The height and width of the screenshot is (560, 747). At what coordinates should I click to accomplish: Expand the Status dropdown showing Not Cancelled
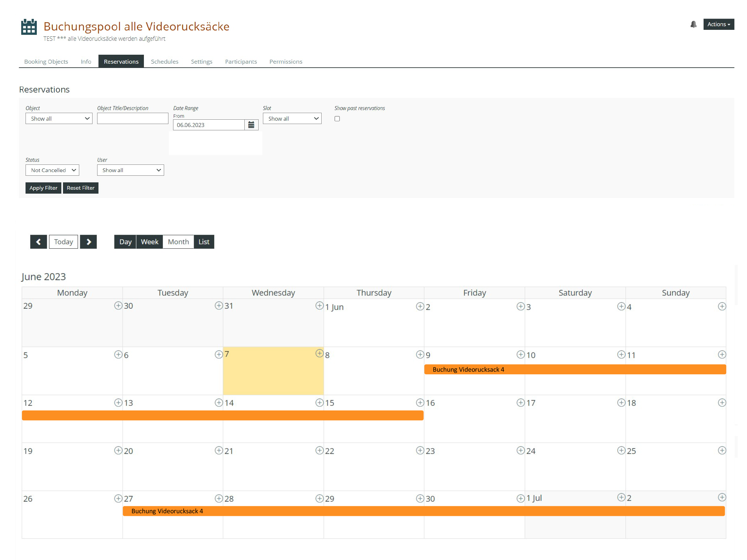[x=52, y=170]
